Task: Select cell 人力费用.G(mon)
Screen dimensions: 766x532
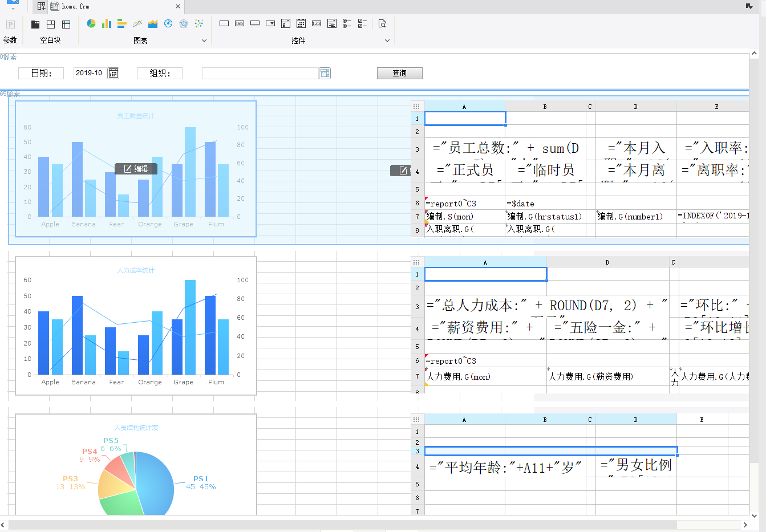Action: pos(485,376)
